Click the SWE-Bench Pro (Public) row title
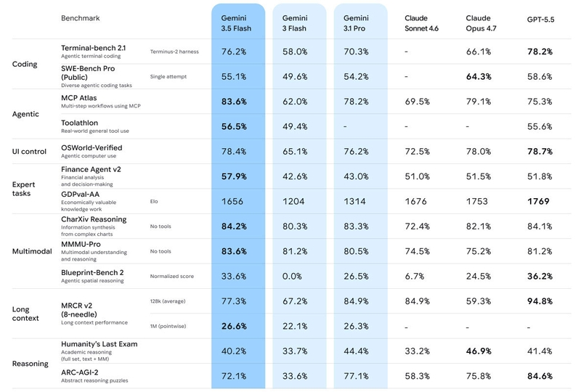The width and height of the screenshot is (581, 392). (88, 73)
